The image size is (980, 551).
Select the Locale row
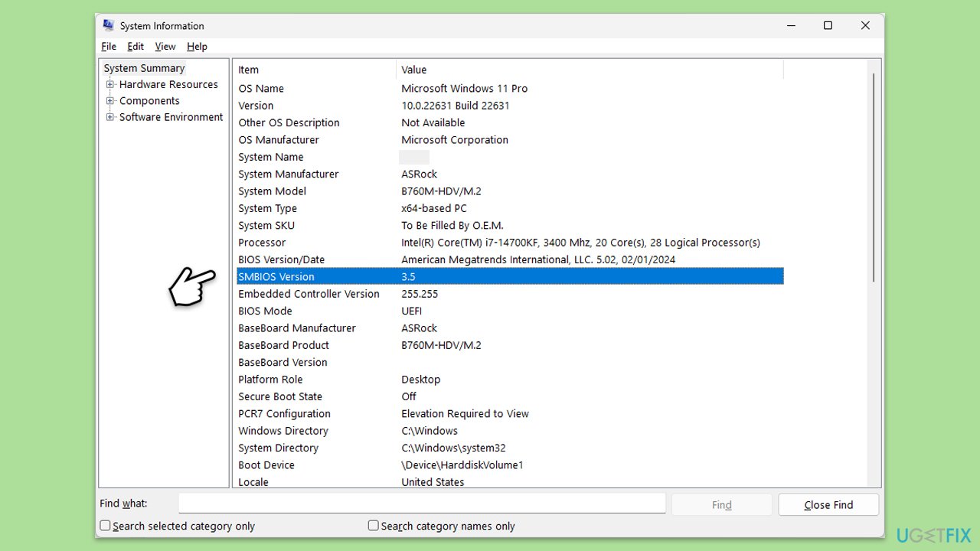(510, 481)
